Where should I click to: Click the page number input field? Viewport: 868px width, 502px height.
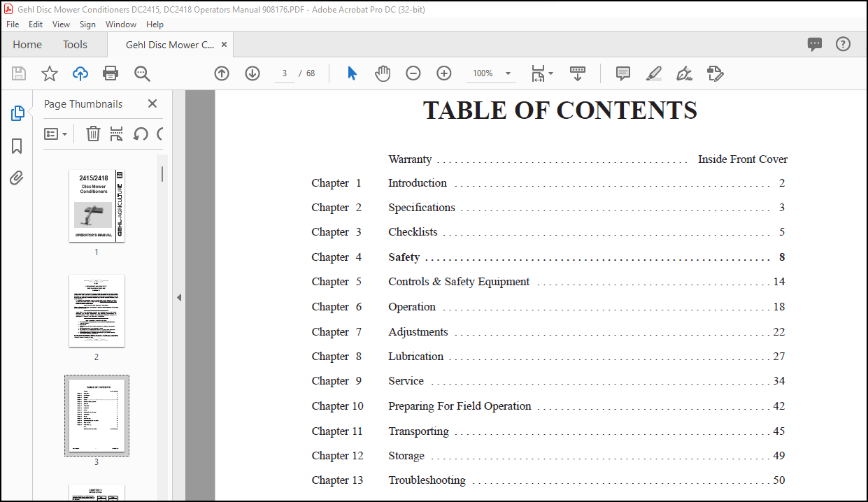[285, 73]
